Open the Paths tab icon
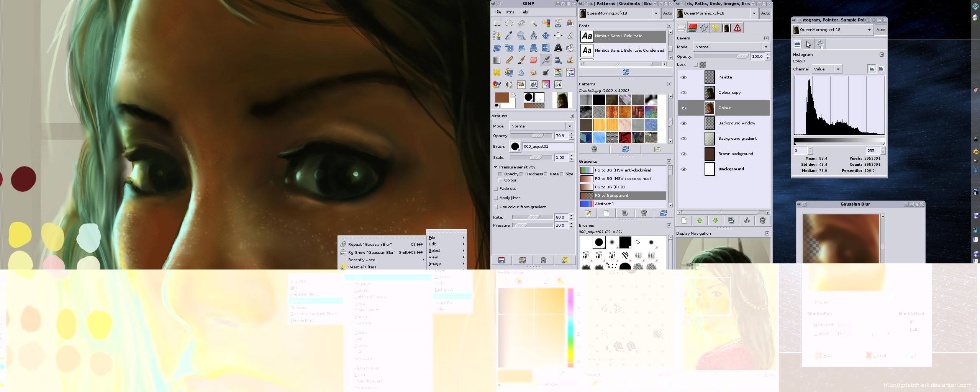This screenshot has height=392, width=980. point(704,28)
